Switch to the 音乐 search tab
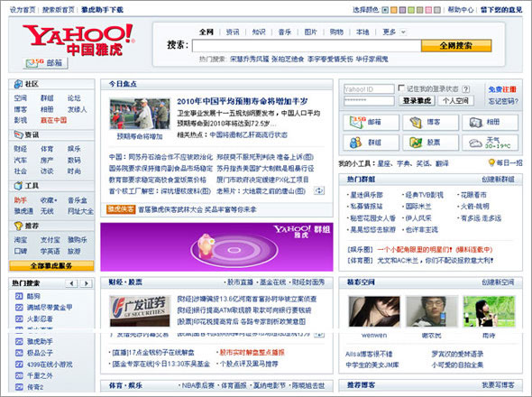 pos(285,32)
